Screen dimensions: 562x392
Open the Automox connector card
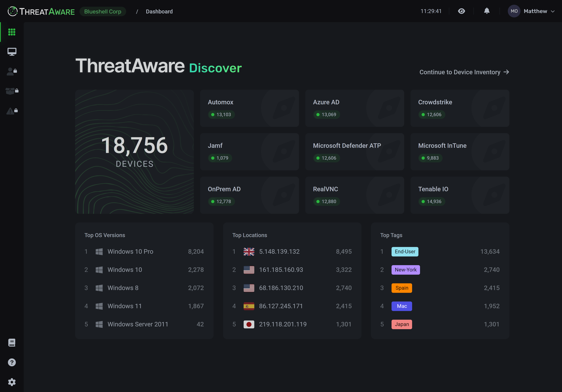(249, 108)
